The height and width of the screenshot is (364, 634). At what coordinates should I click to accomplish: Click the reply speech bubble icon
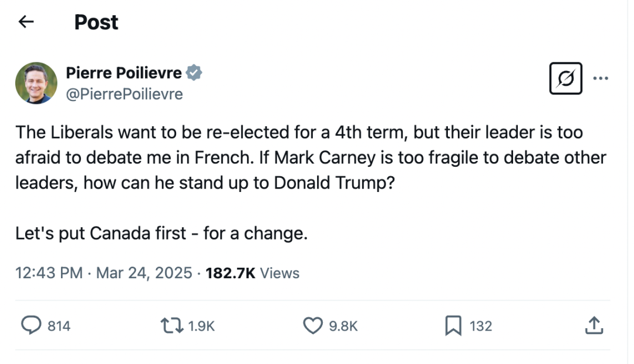tap(31, 325)
